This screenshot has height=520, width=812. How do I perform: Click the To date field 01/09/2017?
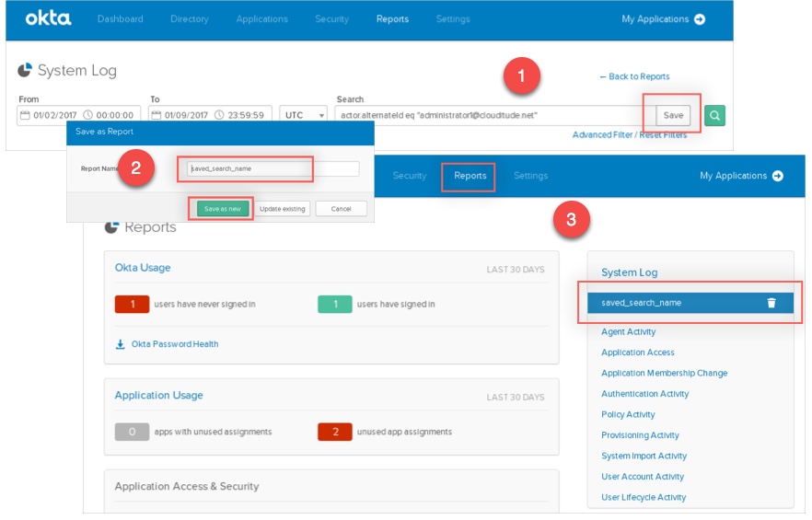[186, 115]
